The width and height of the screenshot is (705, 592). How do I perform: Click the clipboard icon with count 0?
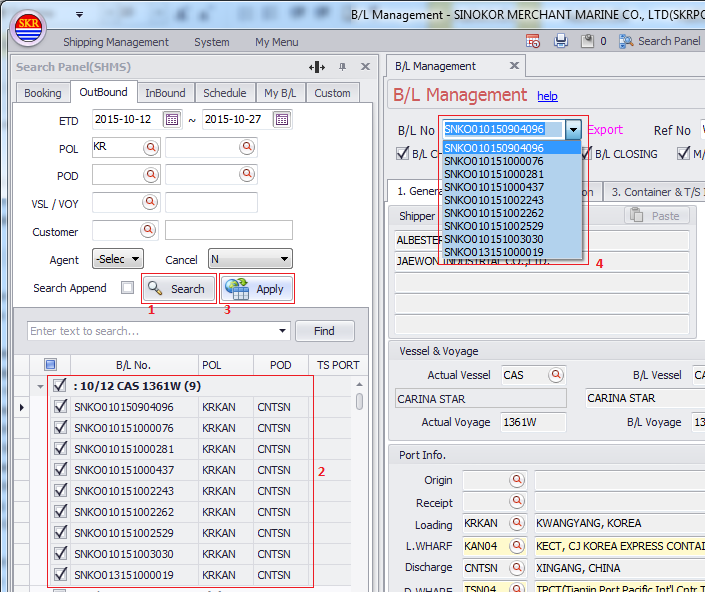pos(587,41)
